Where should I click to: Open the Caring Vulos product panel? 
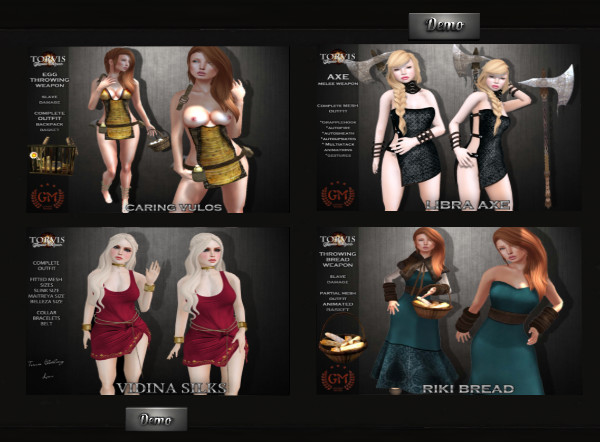158,129
